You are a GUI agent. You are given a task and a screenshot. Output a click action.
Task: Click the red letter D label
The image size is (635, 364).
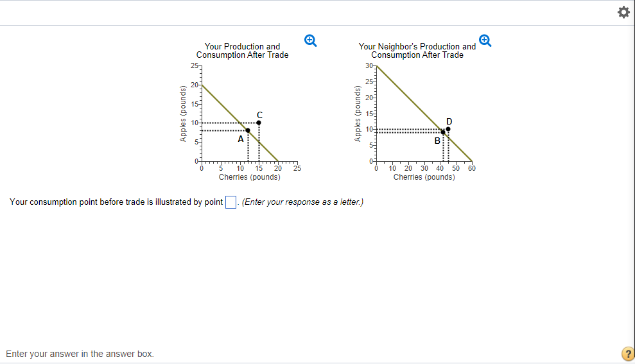click(x=449, y=121)
